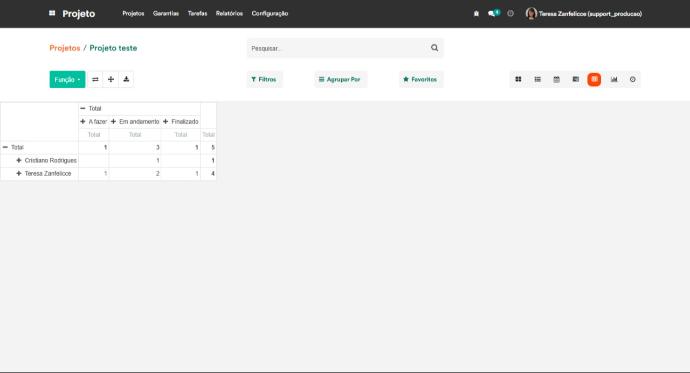This screenshot has height=373, width=690.
Task: Open the Favoritos dropdown
Action: 420,80
